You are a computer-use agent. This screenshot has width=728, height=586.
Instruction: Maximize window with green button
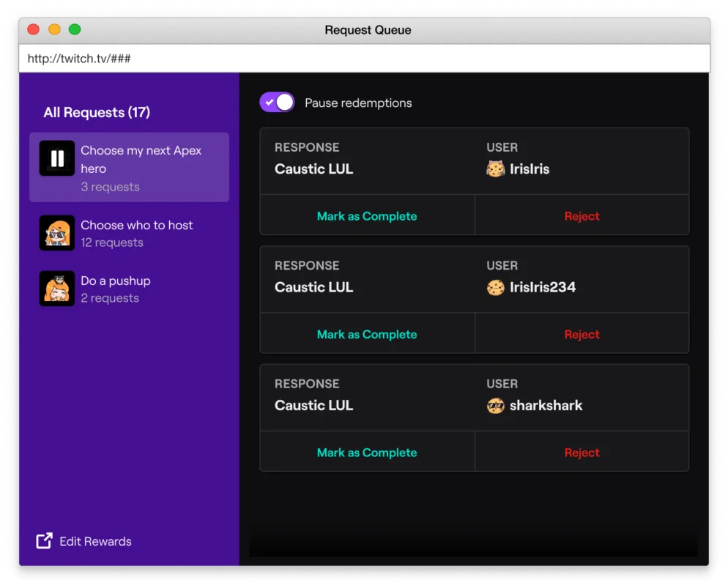tap(75, 30)
